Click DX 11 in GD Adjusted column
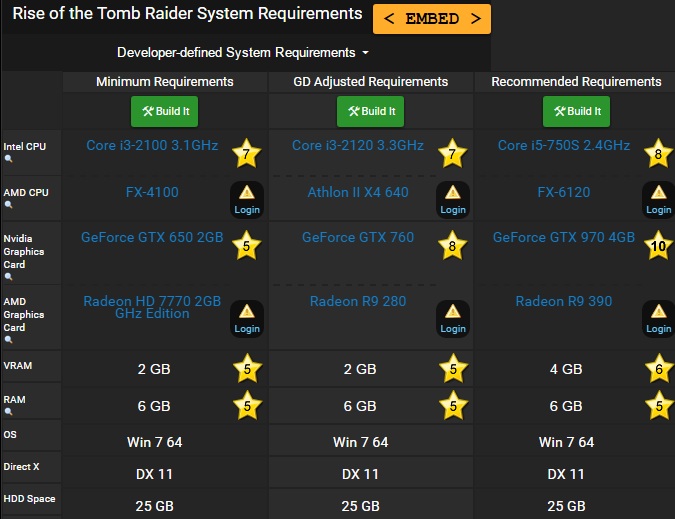Image resolution: width=675 pixels, height=519 pixels. [x=360, y=474]
